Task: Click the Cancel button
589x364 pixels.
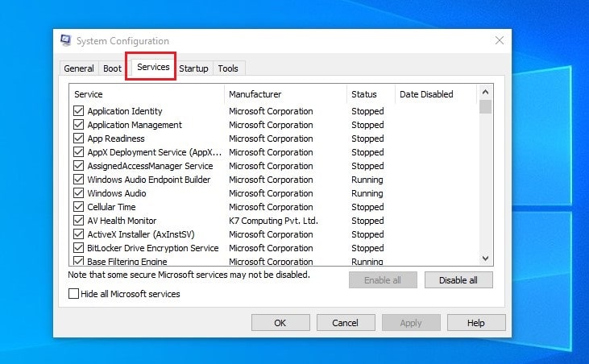Action: pos(346,323)
